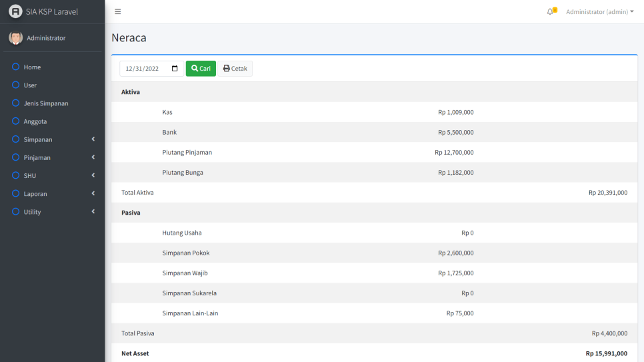
Task: Select the Neraca page heading
Action: click(129, 37)
